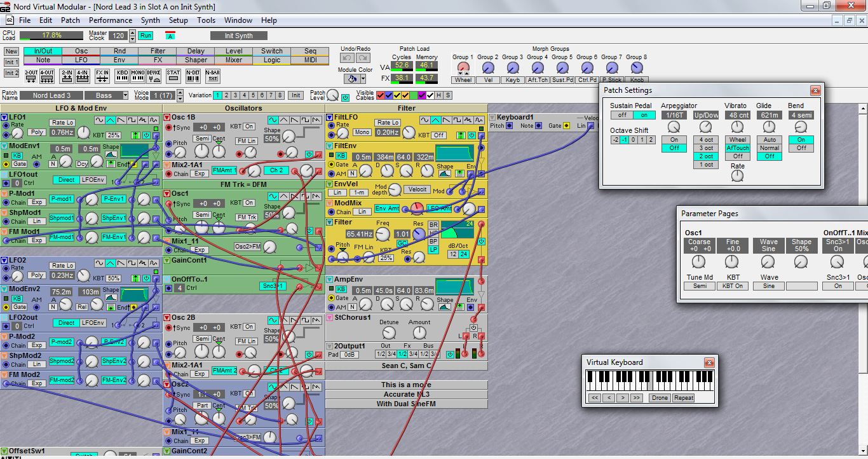This screenshot has height=459, width=868.
Task: Adjust the Morph Group 2 knob
Action: click(x=488, y=67)
